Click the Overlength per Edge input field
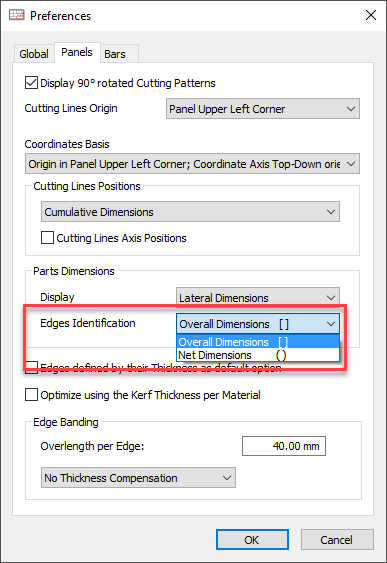This screenshot has width=387, height=563. pos(284,446)
